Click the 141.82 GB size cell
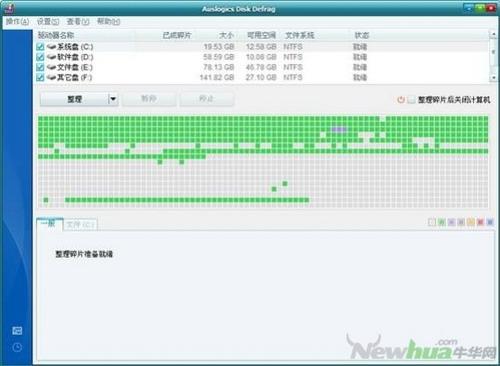The height and width of the screenshot is (366, 500). pos(217,78)
